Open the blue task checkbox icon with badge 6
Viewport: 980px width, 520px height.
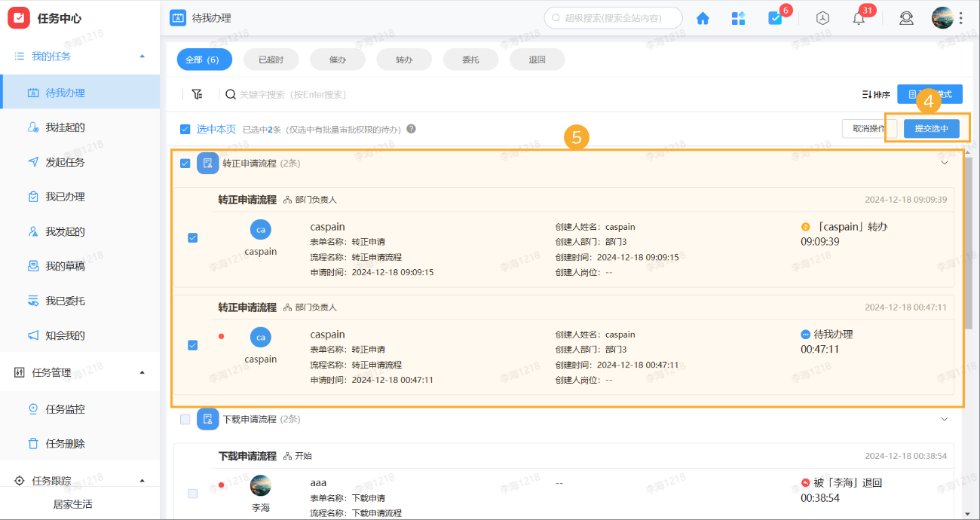point(776,17)
